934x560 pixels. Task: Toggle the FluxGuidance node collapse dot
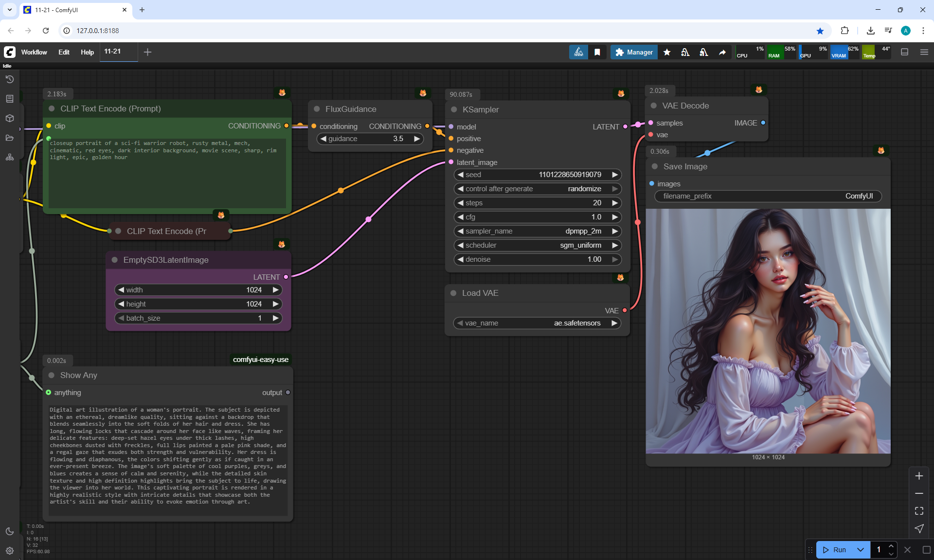pyautogui.click(x=317, y=109)
